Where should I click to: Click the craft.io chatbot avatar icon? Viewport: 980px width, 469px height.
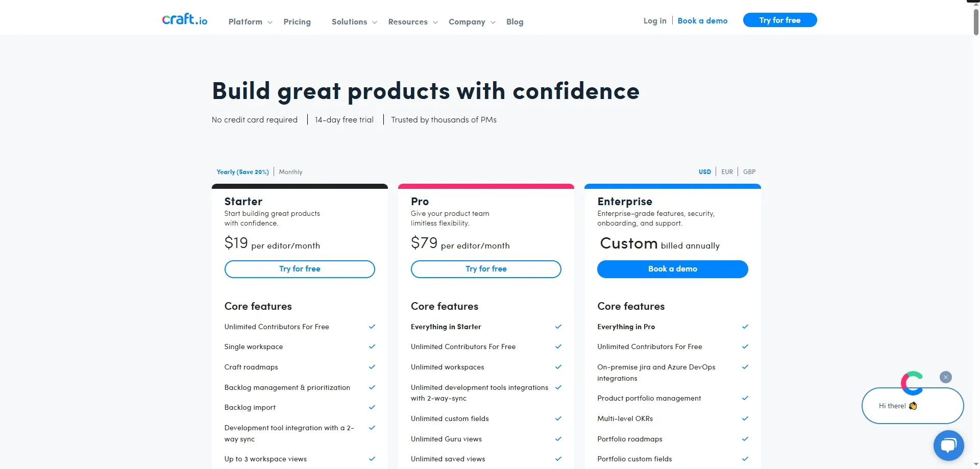click(x=912, y=383)
